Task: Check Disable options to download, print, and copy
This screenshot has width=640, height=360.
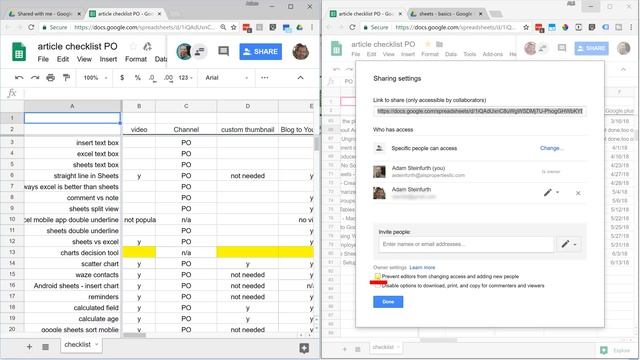Action: pyautogui.click(x=378, y=286)
